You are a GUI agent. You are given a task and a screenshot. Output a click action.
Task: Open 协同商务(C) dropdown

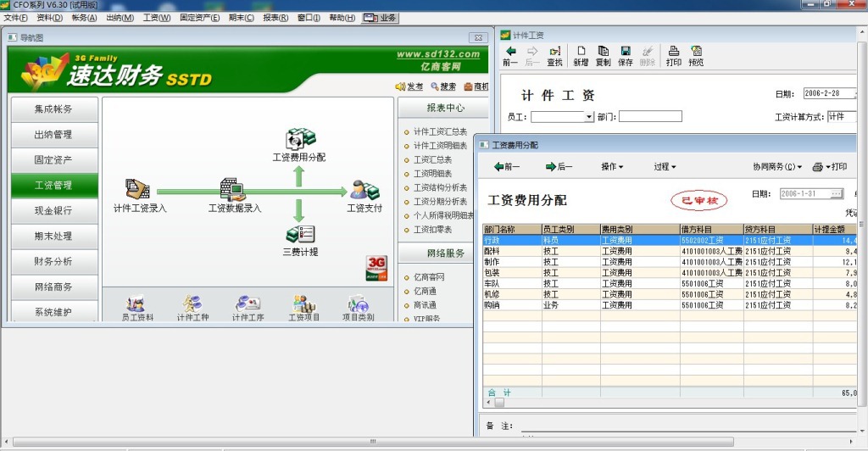[x=777, y=166]
